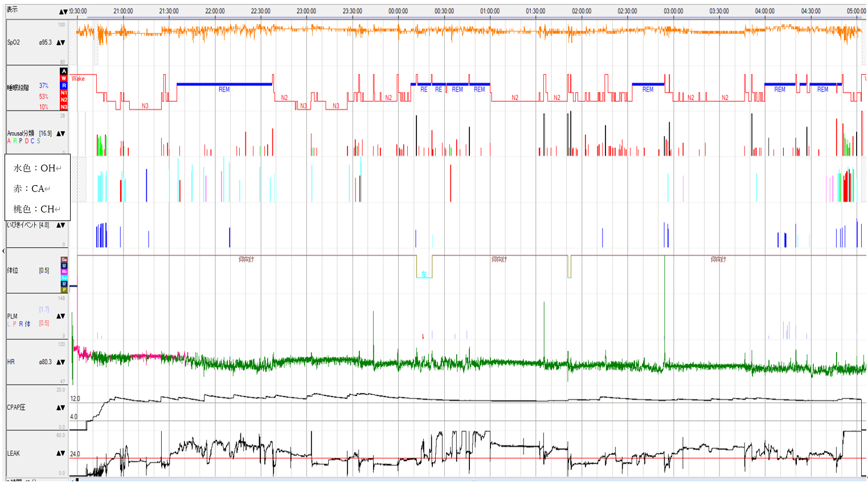Select the black A stage legend icon
868x483 pixels.
tap(64, 71)
